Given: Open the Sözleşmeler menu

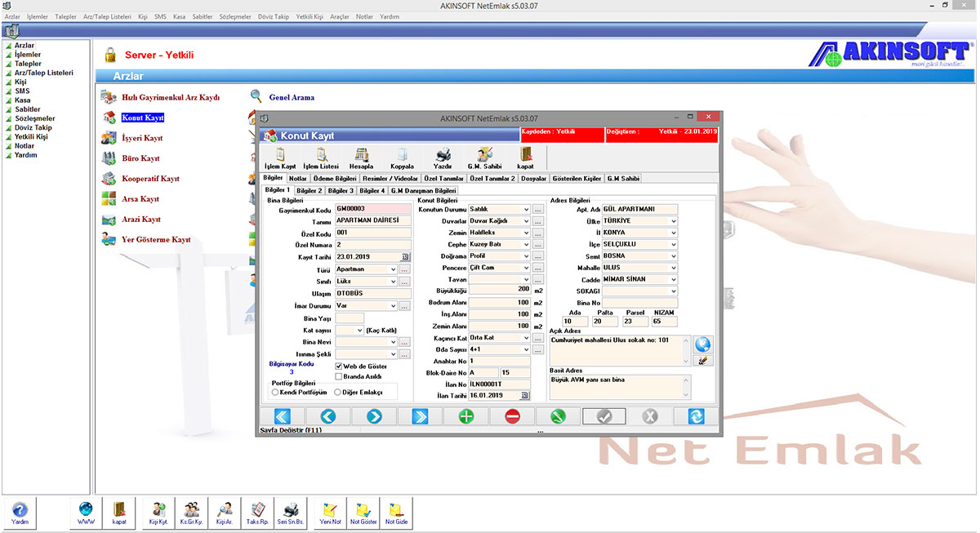Looking at the screenshot, I should pyautogui.click(x=234, y=16).
